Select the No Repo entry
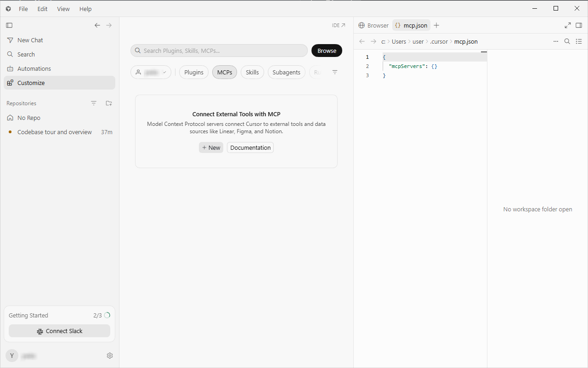Viewport: 588px width, 368px height. [59, 118]
